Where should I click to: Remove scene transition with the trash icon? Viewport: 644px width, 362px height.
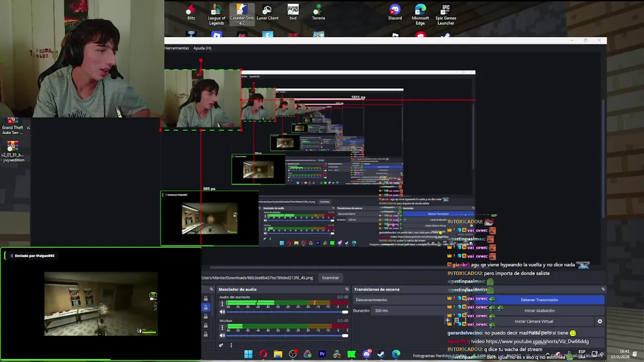pyautogui.click(x=457, y=320)
